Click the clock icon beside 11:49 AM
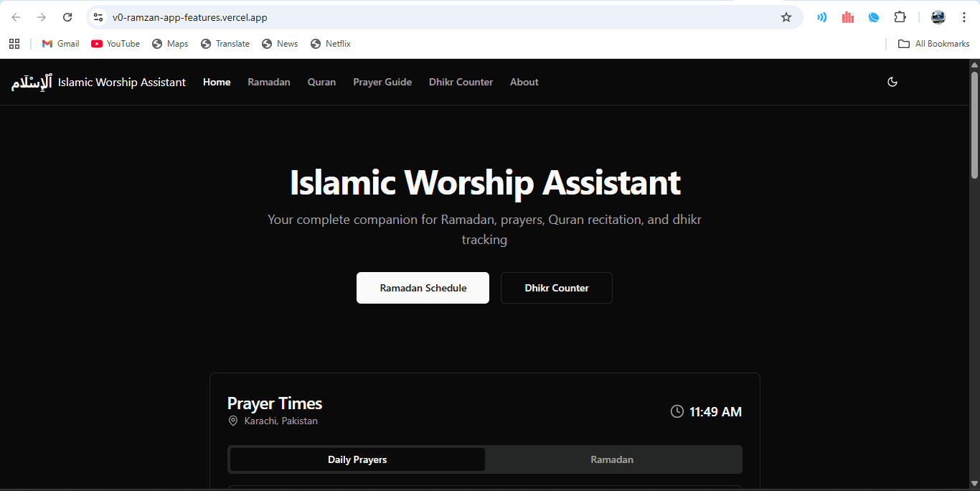The width and height of the screenshot is (980, 491). click(x=677, y=411)
